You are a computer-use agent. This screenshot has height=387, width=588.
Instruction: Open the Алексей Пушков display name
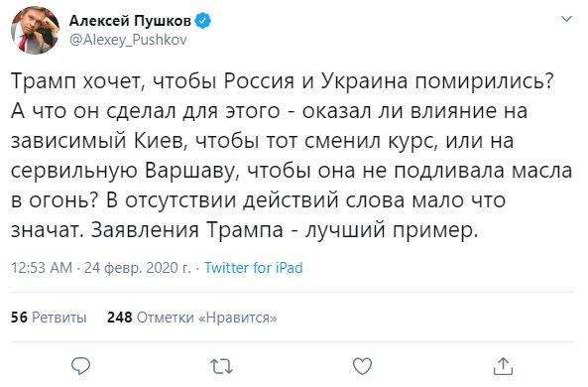[130, 21]
